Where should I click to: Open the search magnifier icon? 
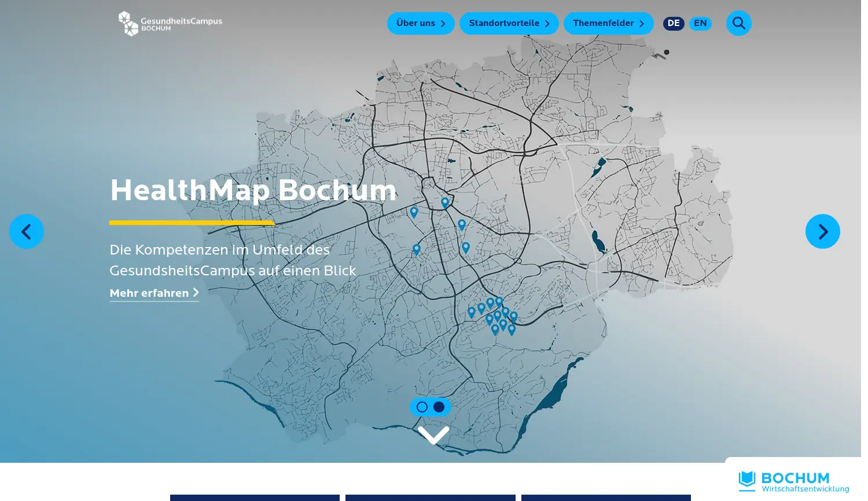point(738,23)
